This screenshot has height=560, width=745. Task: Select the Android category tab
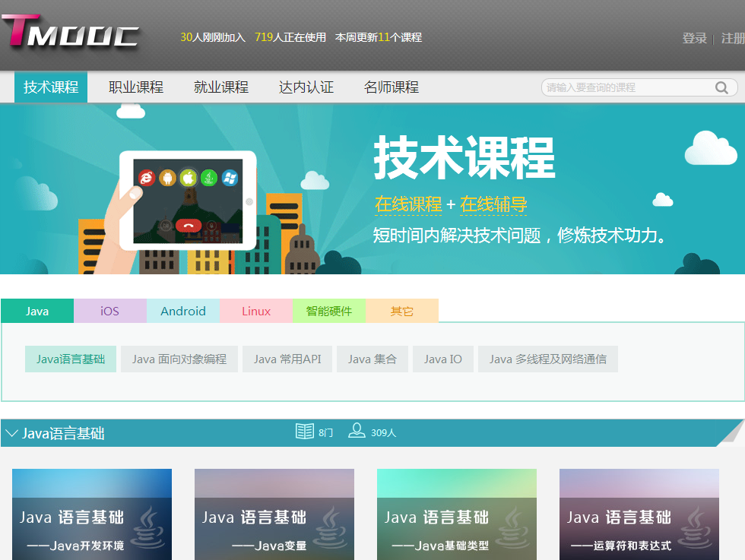(183, 311)
